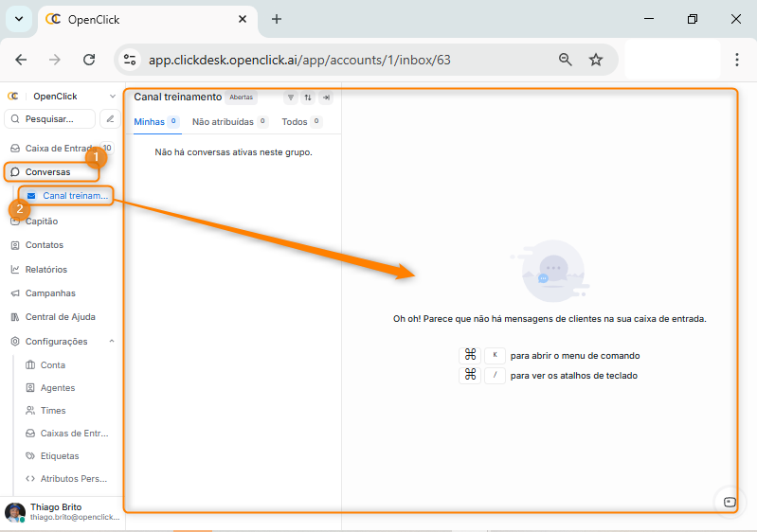The image size is (757, 532).
Task: Collapse the conversation list panel icon
Action: [325, 98]
